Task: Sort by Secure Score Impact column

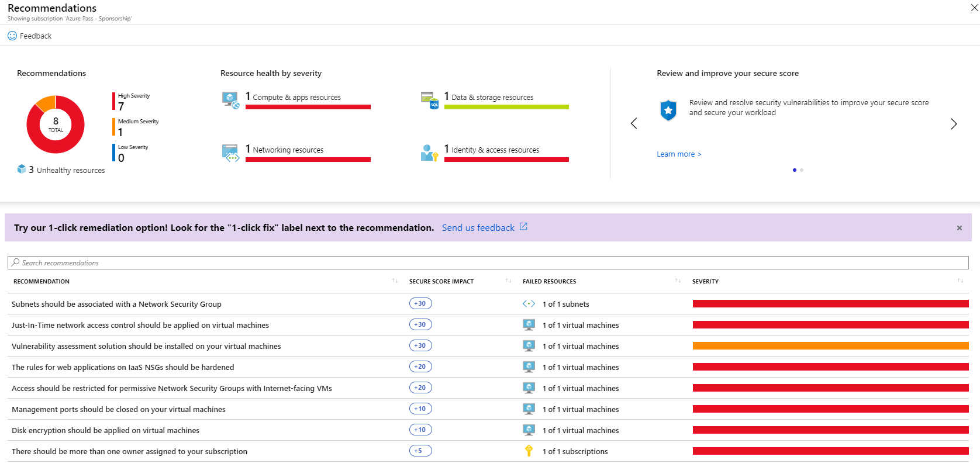Action: tap(508, 281)
